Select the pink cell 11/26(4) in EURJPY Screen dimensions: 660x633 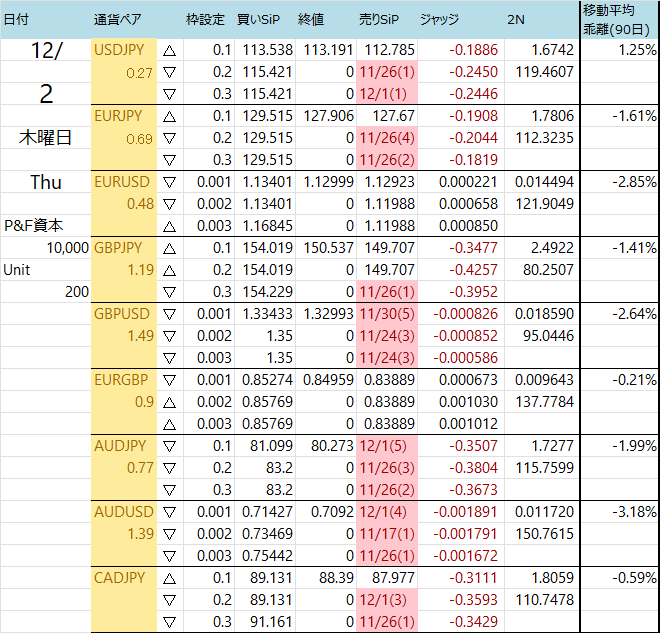point(387,138)
